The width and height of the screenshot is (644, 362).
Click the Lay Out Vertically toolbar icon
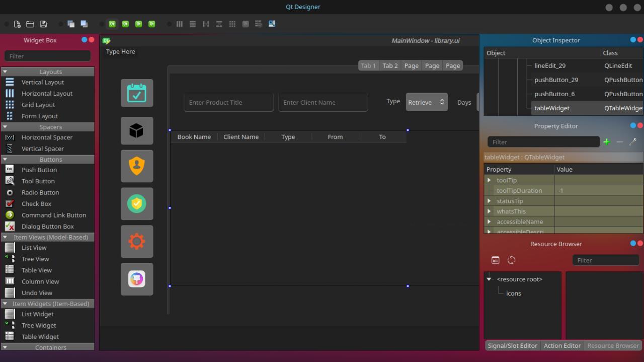[x=193, y=24]
